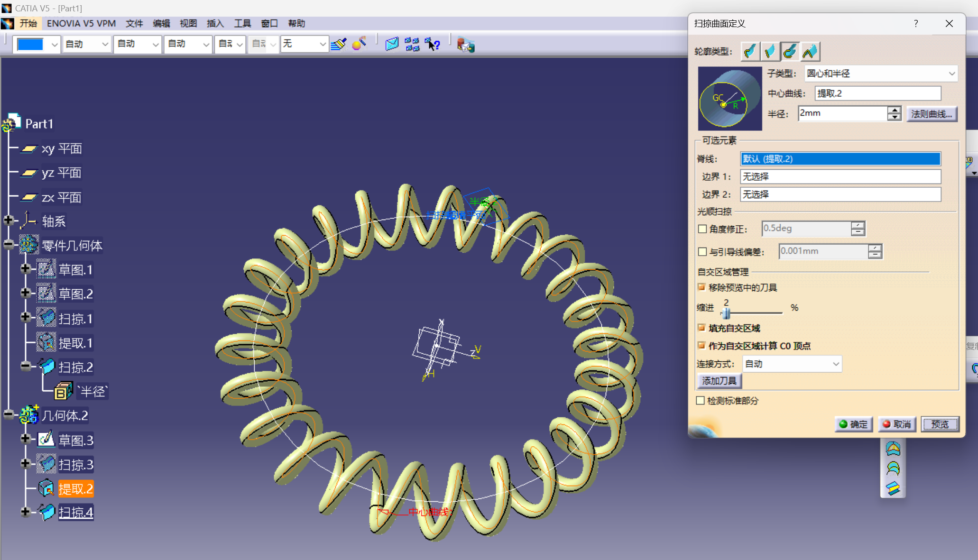
Task: Select the line profile type icon
Action: pyautogui.click(x=770, y=51)
